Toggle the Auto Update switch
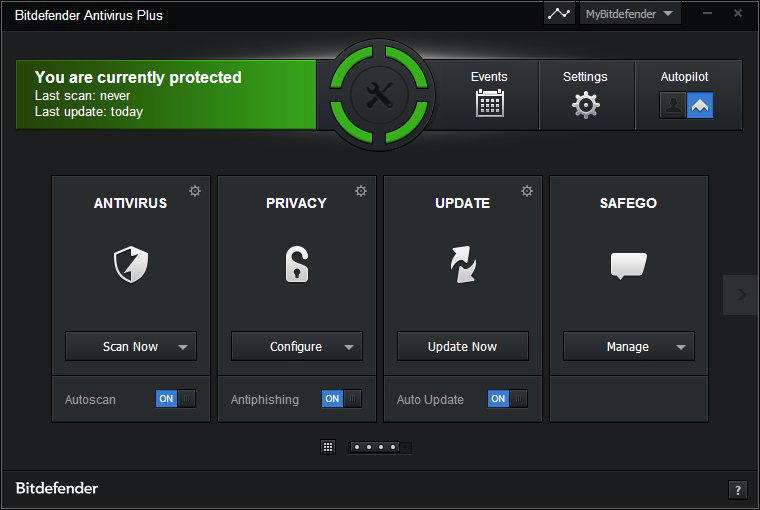 pos(507,398)
